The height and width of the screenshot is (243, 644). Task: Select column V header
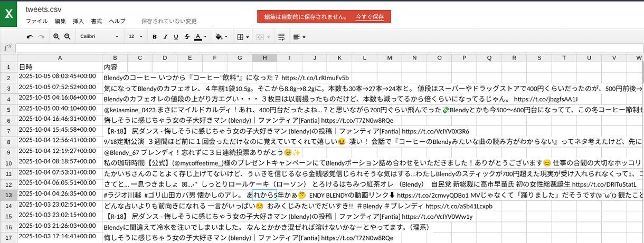click(614, 57)
